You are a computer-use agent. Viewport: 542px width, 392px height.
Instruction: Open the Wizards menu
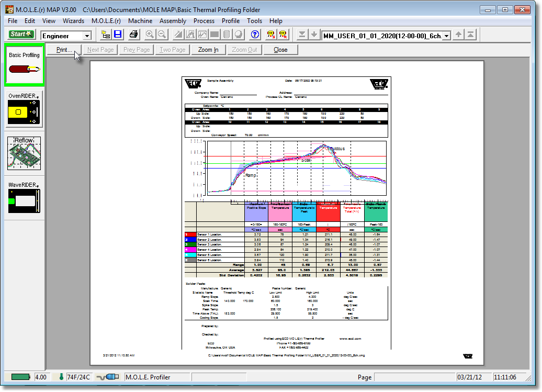[73, 21]
